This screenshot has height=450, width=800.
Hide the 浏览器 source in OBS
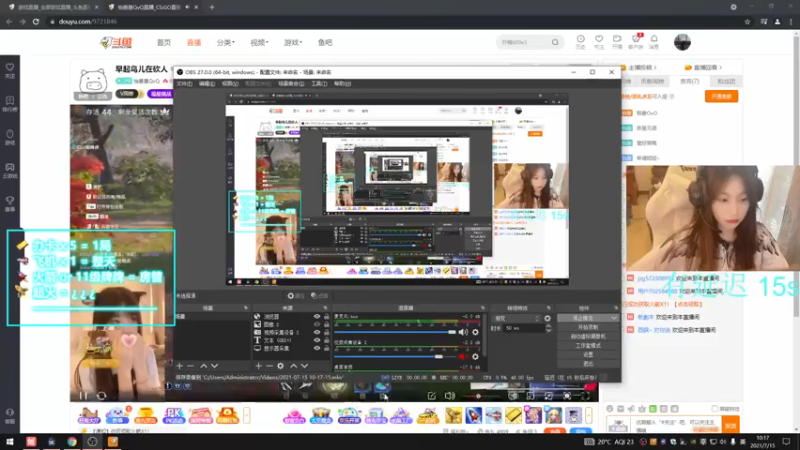(x=317, y=316)
